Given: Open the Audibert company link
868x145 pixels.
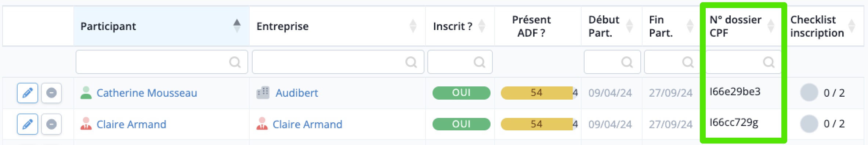Looking at the screenshot, I should [x=297, y=93].
